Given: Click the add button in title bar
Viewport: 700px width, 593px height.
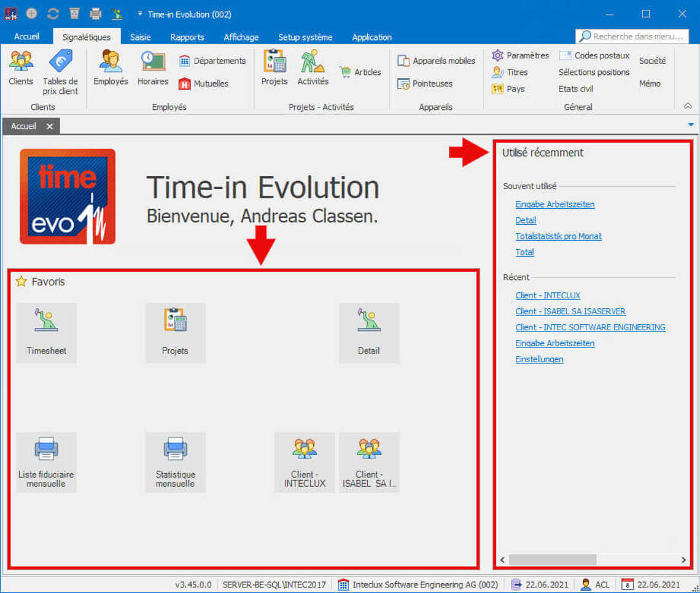Looking at the screenshot, I should click(31, 14).
